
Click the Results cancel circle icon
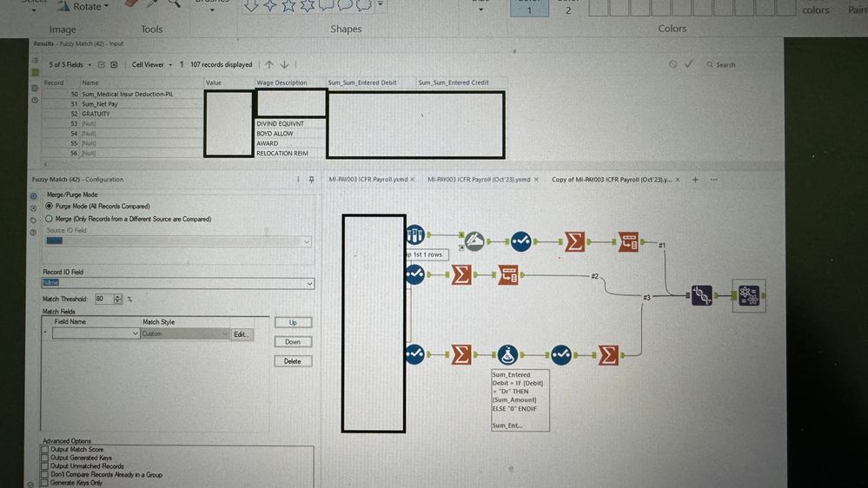(x=673, y=64)
